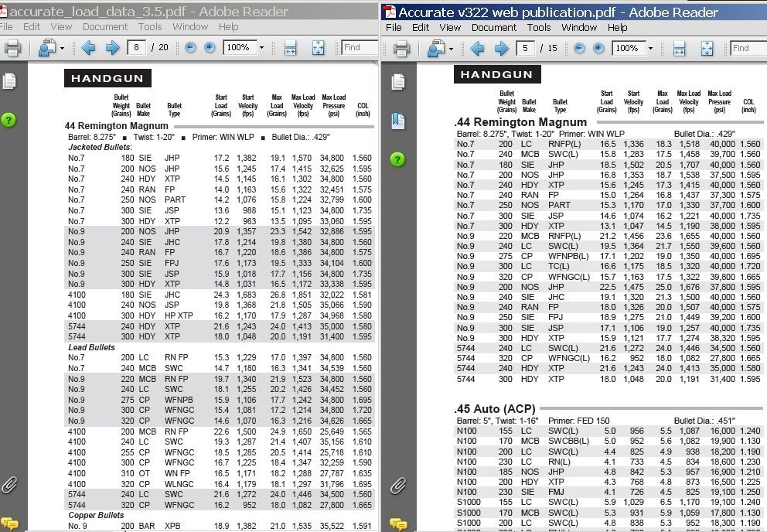Go to next page in right window
Viewport: 767px width, 532px height.
pos(501,48)
